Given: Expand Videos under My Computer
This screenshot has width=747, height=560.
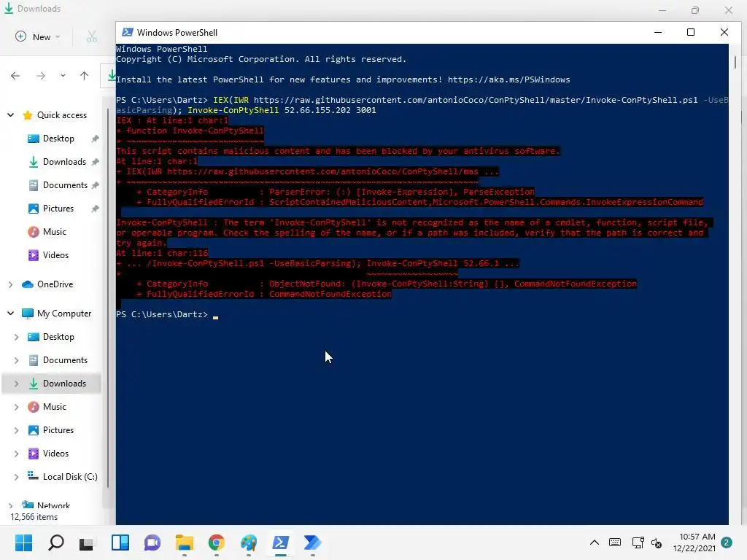Looking at the screenshot, I should click(16, 454).
